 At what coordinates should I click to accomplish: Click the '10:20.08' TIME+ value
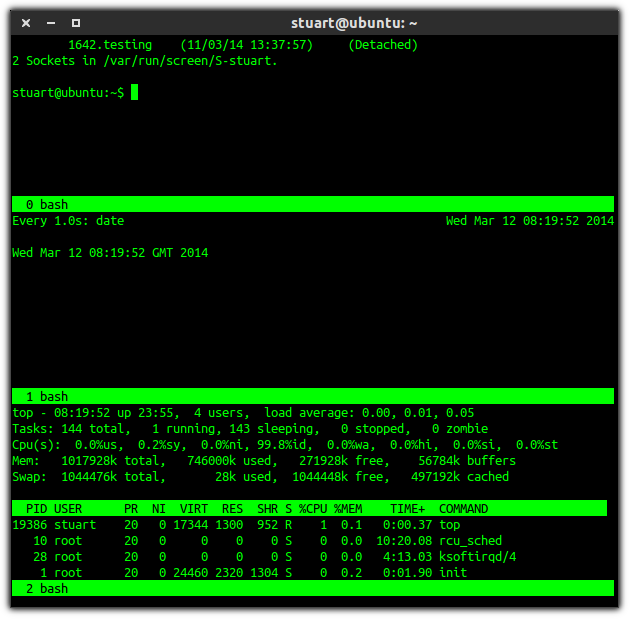[404, 541]
